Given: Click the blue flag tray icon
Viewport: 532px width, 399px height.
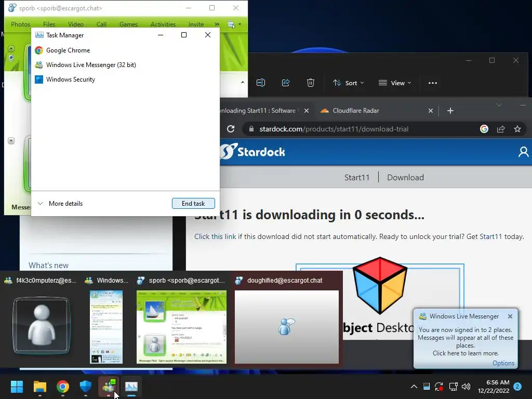Looking at the screenshot, I should 427,387.
